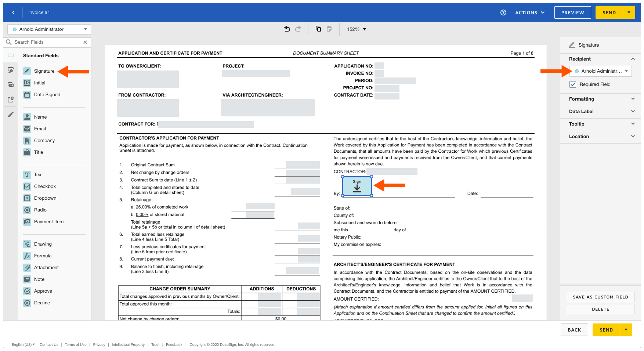Image resolution: width=644 pixels, height=351 pixels.
Task: Select the Attachment field
Action: tap(41, 268)
